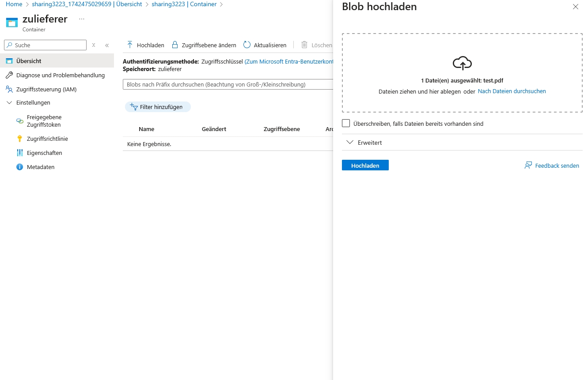Click Filter hinzufügen pill button

click(158, 107)
